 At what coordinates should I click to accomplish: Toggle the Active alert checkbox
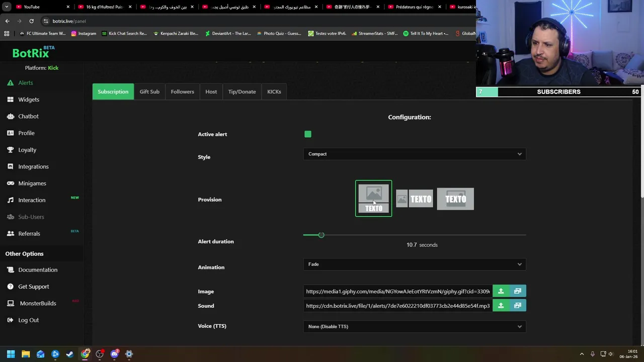point(308,134)
